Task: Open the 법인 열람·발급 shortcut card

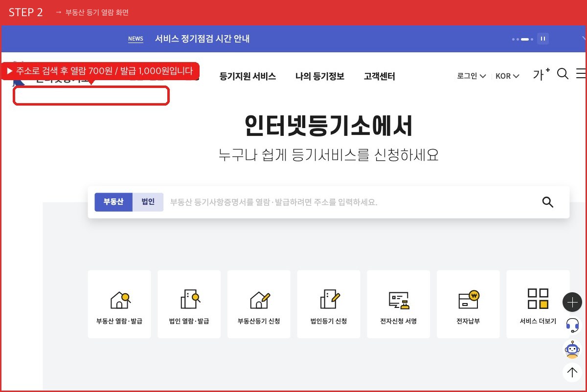Action: pos(189,304)
